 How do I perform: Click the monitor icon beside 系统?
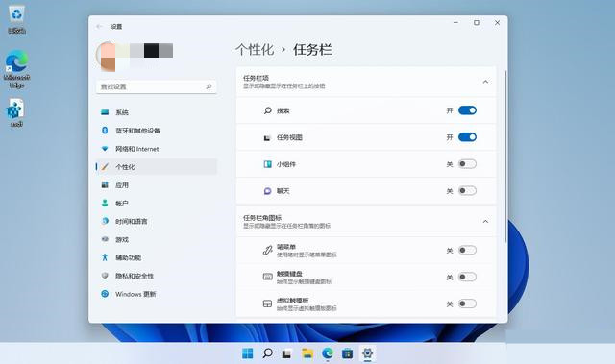coord(105,112)
